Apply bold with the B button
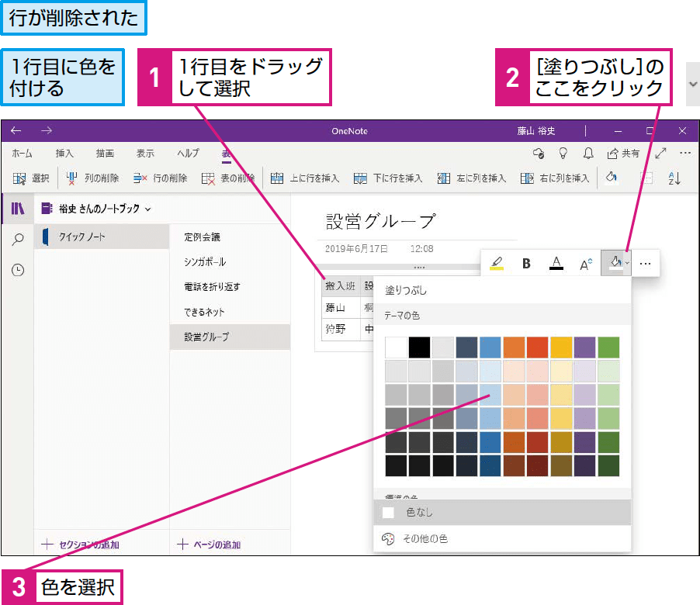 (526, 263)
